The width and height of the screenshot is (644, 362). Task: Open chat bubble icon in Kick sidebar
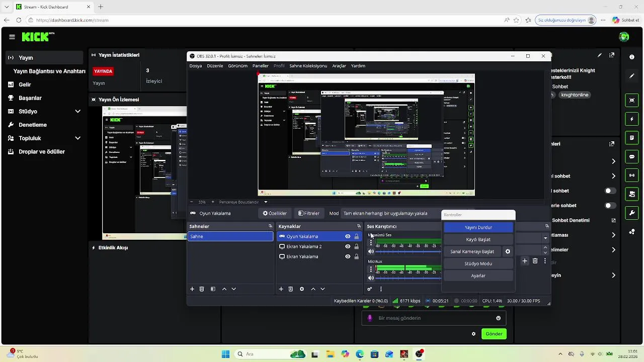click(632, 157)
